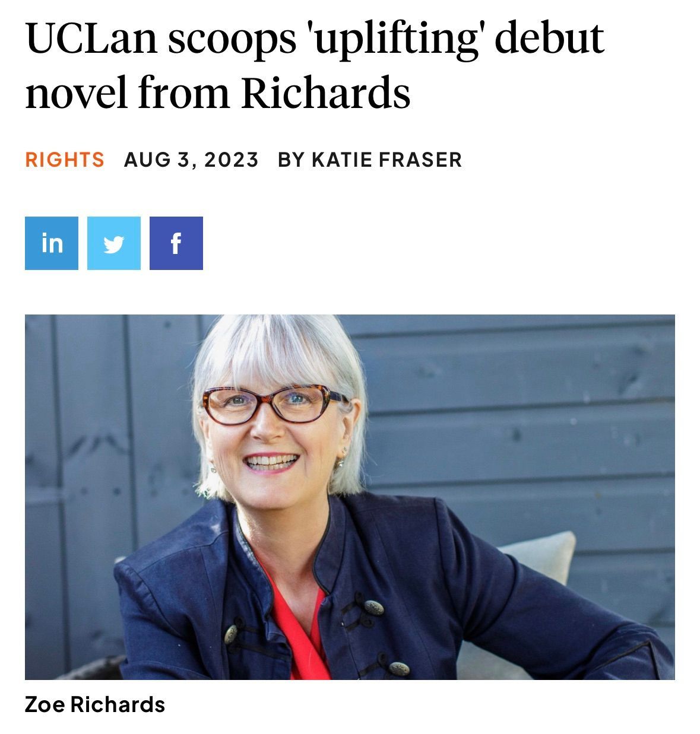The image size is (700, 734).
Task: Share the article on LinkedIn
Action: click(x=52, y=243)
